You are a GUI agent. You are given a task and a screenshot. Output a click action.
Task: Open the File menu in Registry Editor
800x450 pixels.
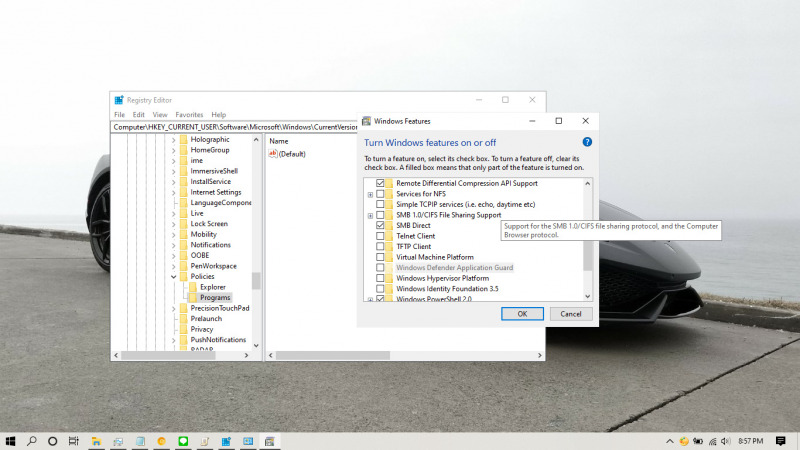[119, 115]
